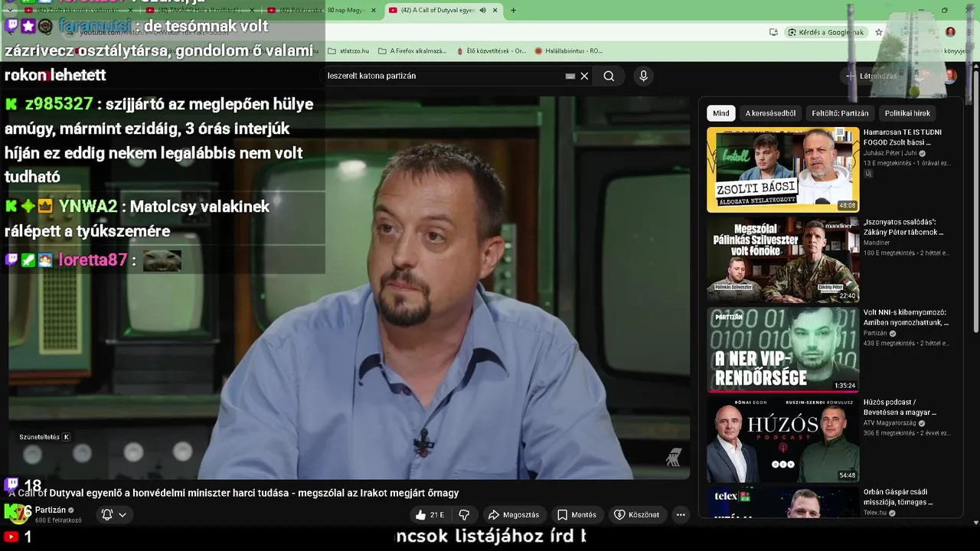Screen dimensions: 980x551
Task: Open title 'Volt NNI-s kiberyomozó' video
Action: click(x=906, y=318)
